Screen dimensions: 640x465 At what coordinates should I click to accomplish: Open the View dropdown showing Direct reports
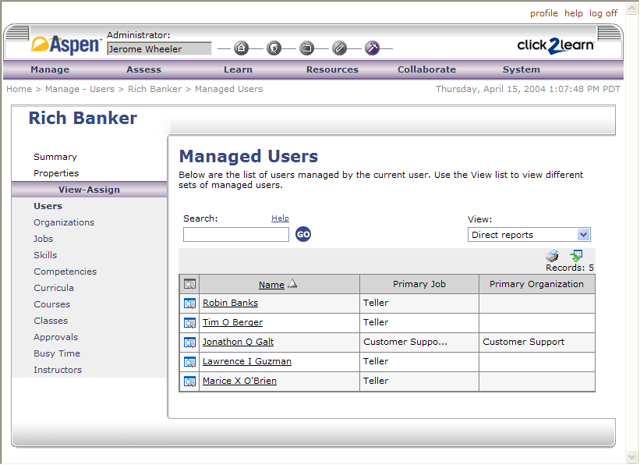529,235
